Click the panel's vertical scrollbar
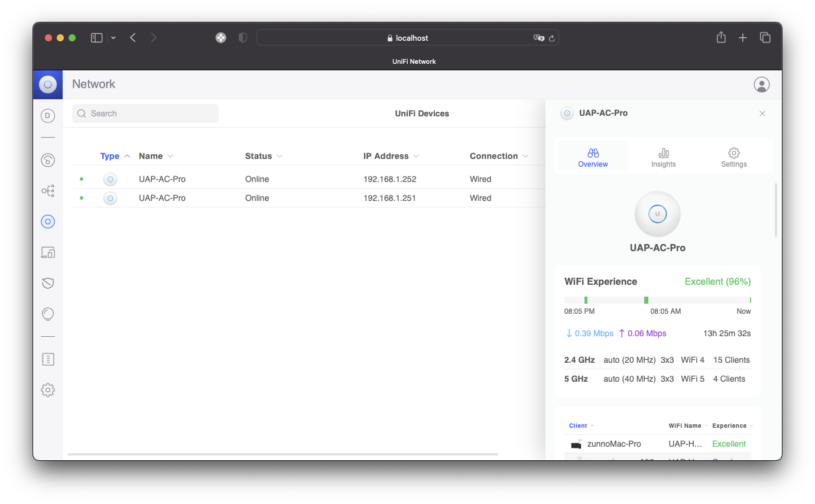815x504 pixels. tap(776, 210)
